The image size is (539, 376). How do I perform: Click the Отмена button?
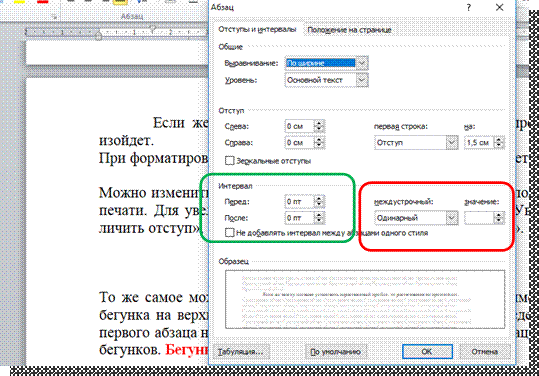point(484,351)
